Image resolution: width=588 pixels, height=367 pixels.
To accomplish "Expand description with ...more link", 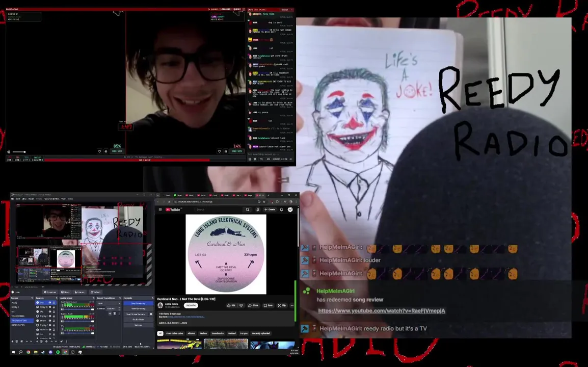I will pyautogui.click(x=184, y=323).
